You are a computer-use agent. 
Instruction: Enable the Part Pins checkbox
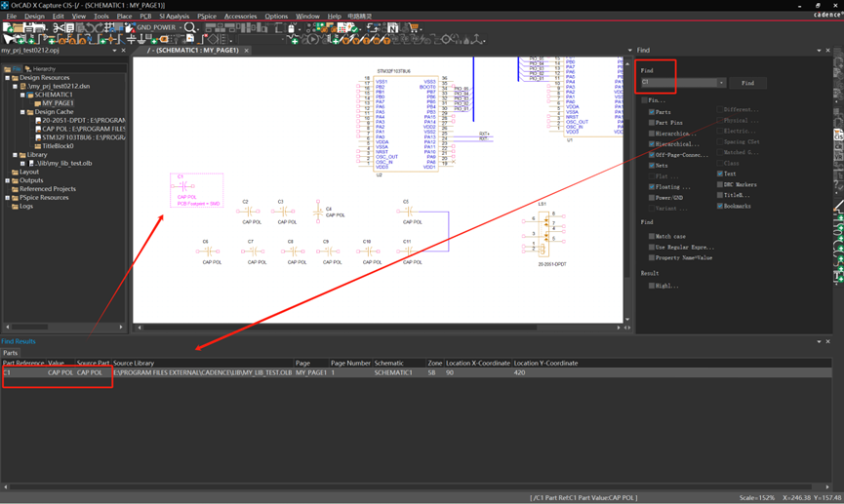[x=652, y=123]
